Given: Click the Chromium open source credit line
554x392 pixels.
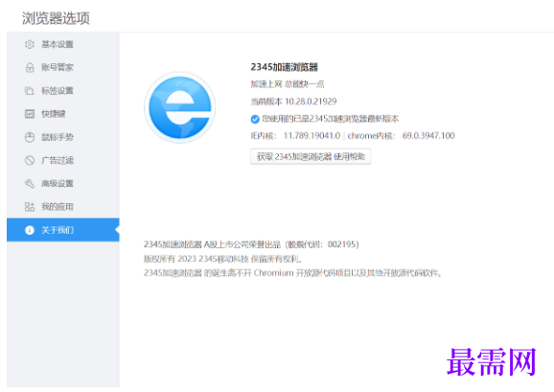Looking at the screenshot, I should [x=293, y=273].
